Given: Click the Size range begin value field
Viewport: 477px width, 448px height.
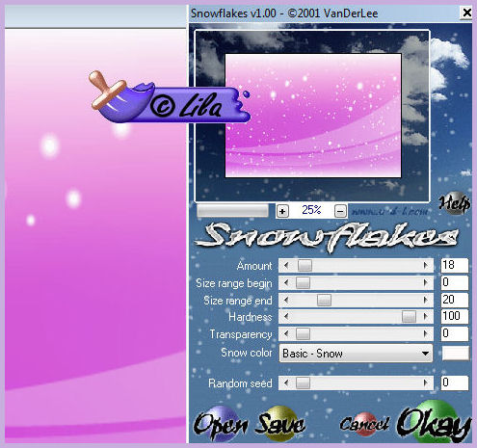Looking at the screenshot, I should [455, 282].
